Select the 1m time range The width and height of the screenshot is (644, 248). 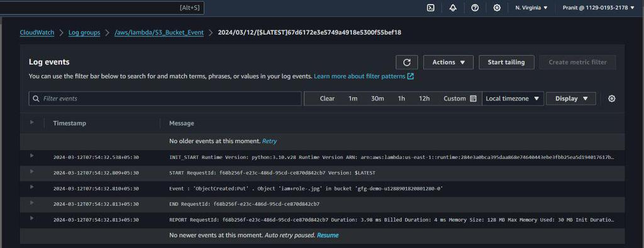coord(353,99)
